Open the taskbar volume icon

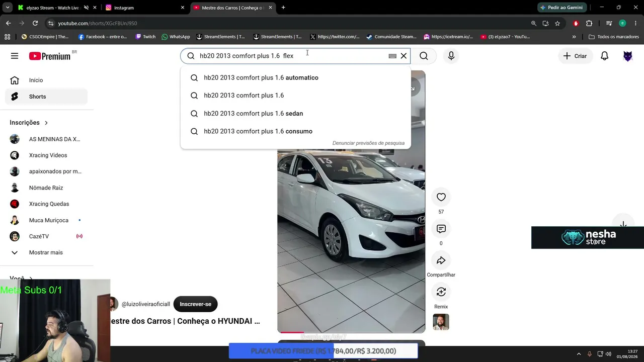click(608, 354)
